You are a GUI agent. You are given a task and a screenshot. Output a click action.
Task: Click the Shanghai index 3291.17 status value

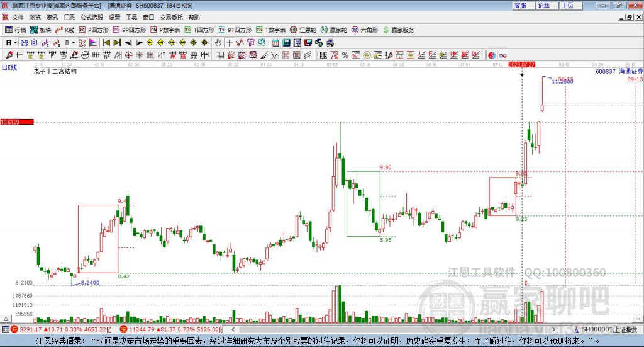coord(30,329)
